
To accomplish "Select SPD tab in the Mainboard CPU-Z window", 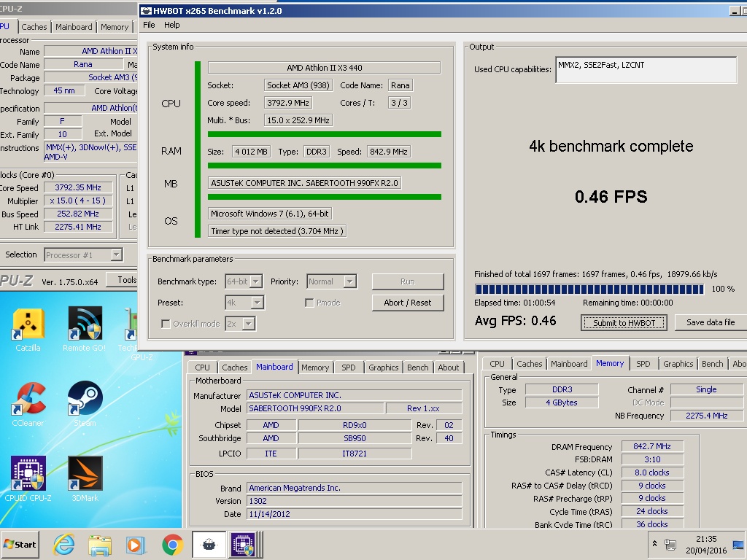I will coord(348,367).
